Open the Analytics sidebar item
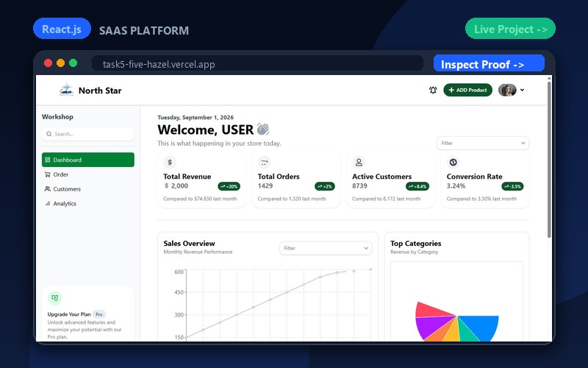Image resolution: width=588 pixels, height=368 pixels. pyautogui.click(x=88, y=204)
